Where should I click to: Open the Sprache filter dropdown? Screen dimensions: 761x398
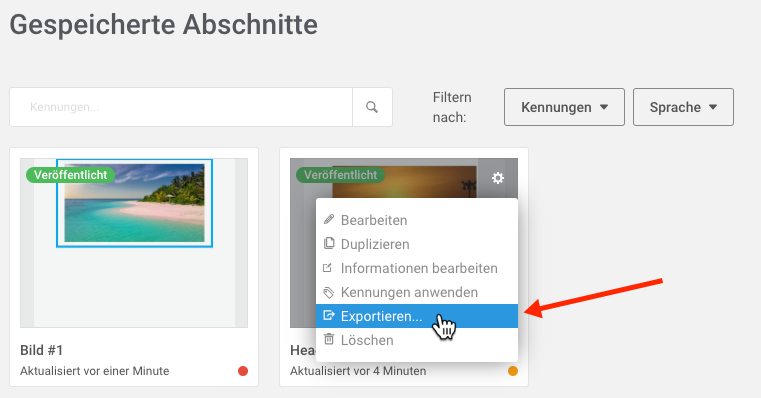683,107
